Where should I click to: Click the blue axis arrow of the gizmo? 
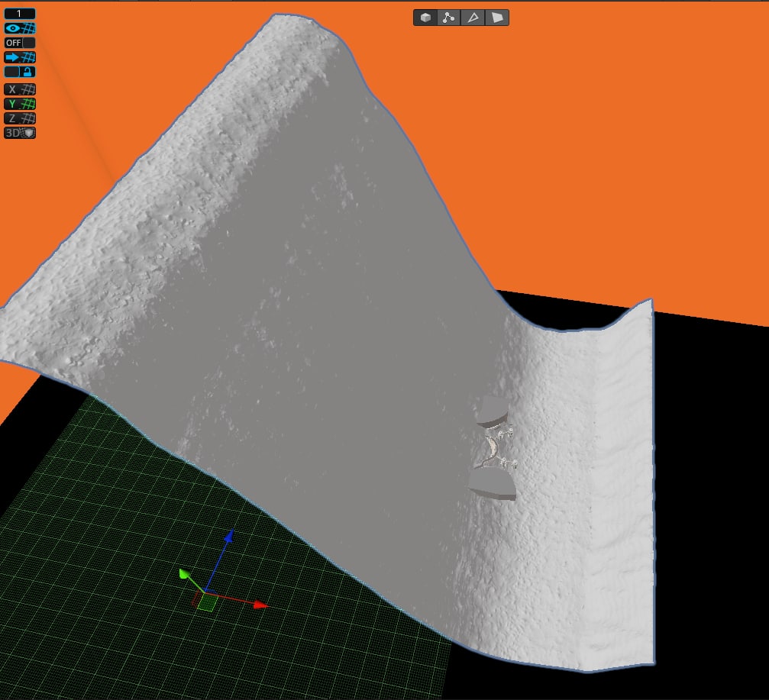click(228, 537)
